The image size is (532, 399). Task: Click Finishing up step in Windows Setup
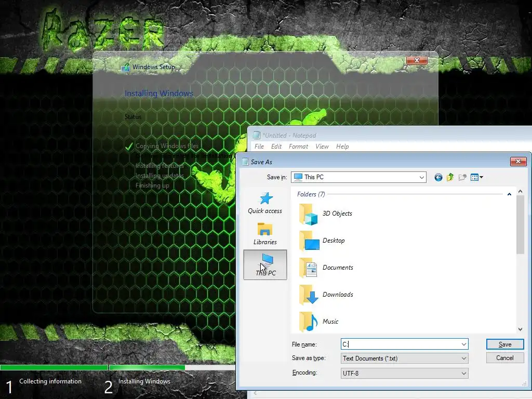152,185
